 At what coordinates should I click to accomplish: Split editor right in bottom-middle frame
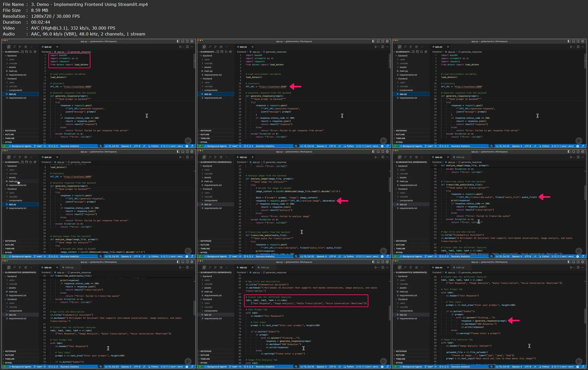(383, 267)
